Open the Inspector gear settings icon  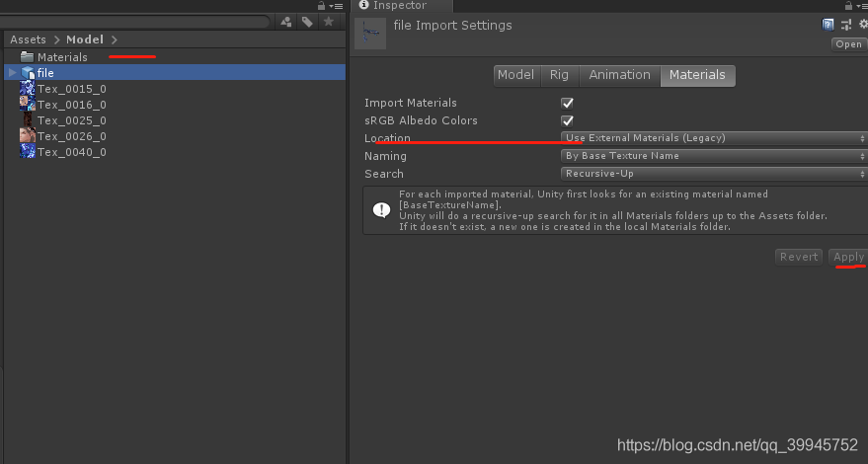click(863, 25)
